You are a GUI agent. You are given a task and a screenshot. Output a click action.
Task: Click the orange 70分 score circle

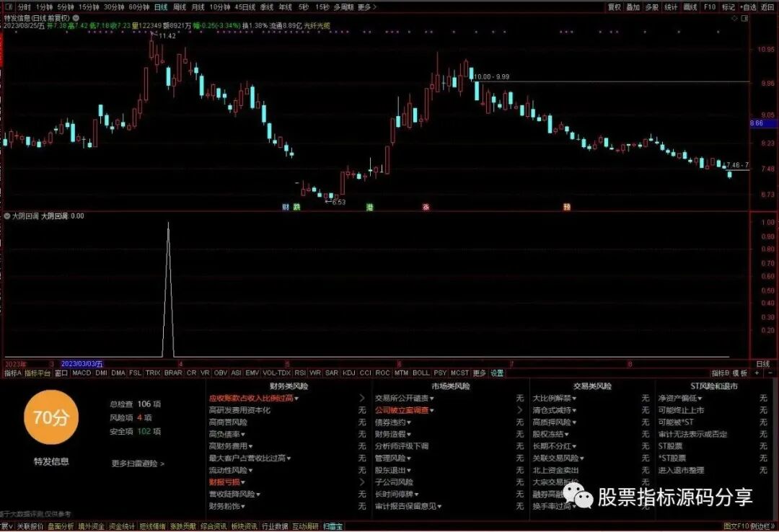(x=50, y=417)
